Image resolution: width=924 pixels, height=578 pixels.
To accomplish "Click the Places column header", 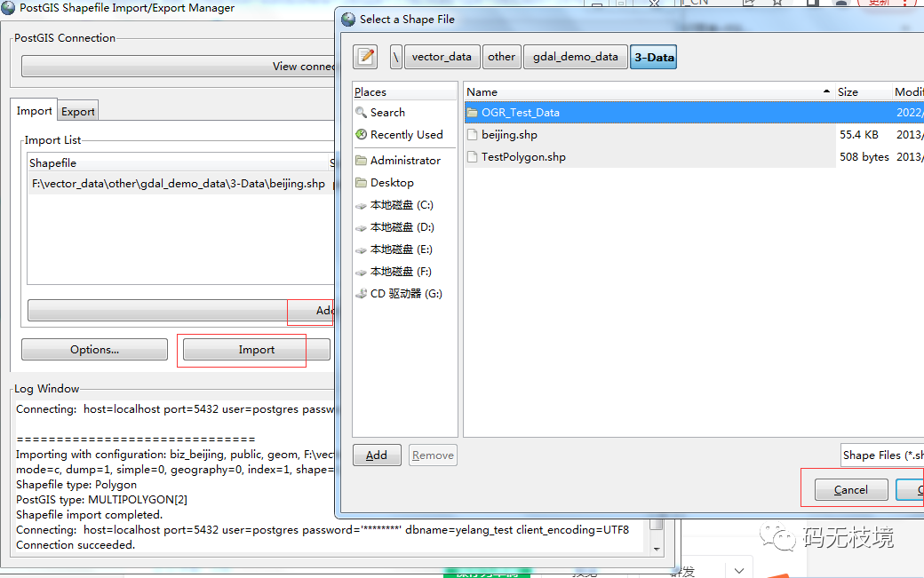I will tap(404, 91).
